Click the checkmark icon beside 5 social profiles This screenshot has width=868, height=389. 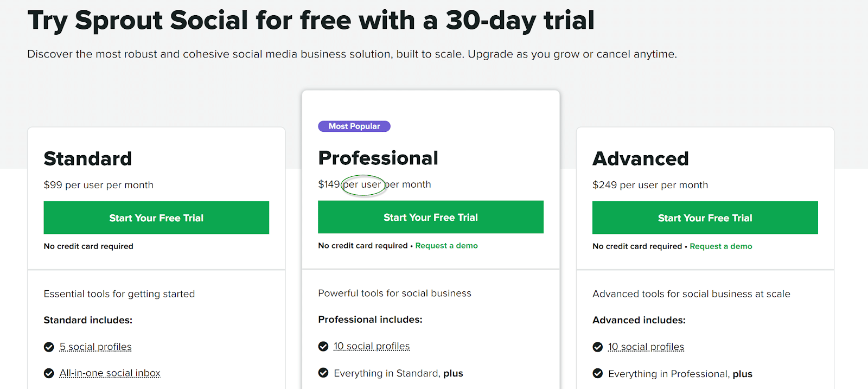click(x=49, y=346)
